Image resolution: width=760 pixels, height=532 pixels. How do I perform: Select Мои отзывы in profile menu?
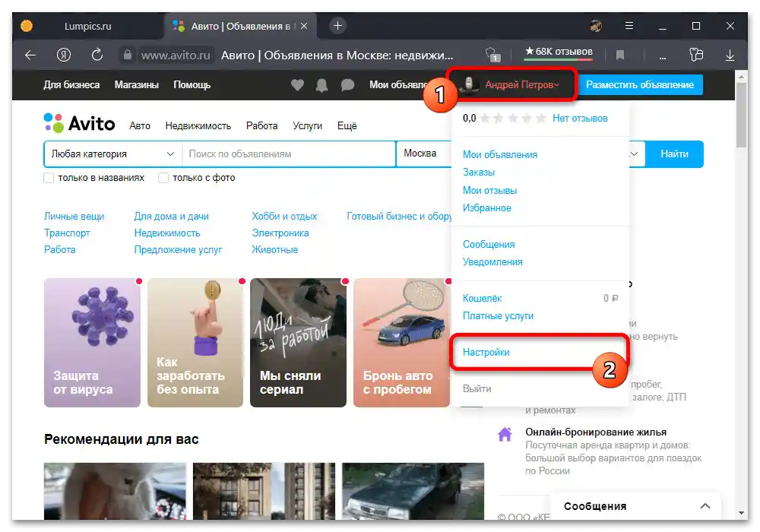coord(489,191)
